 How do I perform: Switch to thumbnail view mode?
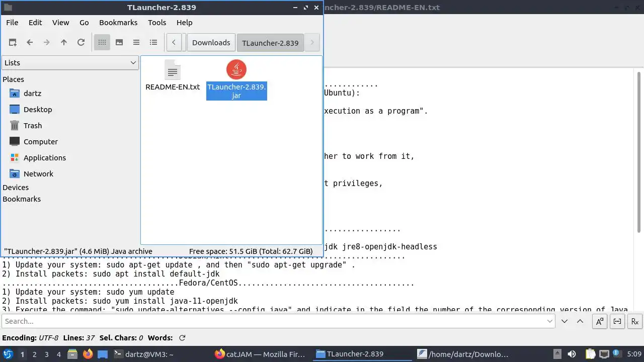click(119, 43)
